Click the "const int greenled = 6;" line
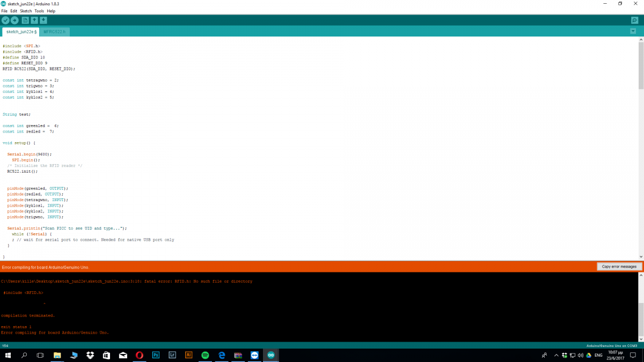This screenshot has height=362, width=644. click(31, 125)
